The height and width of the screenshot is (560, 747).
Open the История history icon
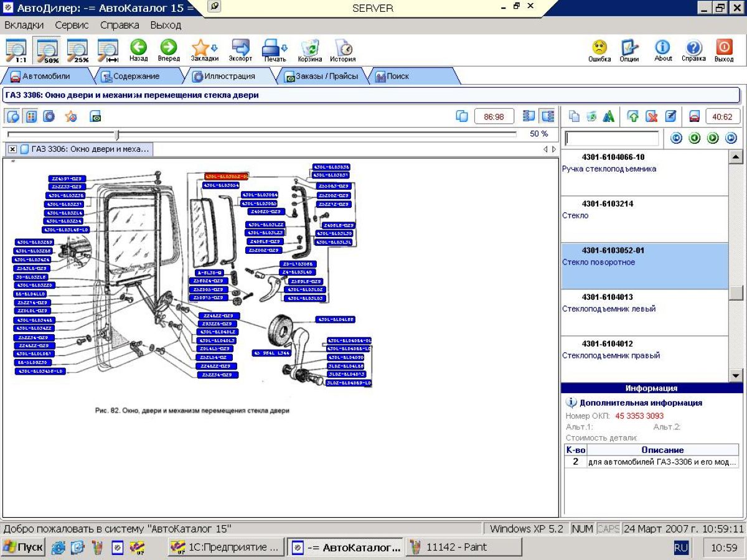[343, 48]
